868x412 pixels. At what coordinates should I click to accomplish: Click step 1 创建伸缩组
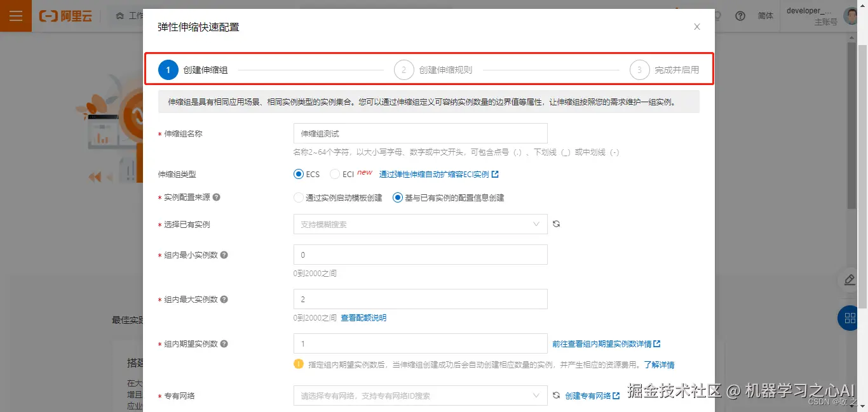click(193, 70)
